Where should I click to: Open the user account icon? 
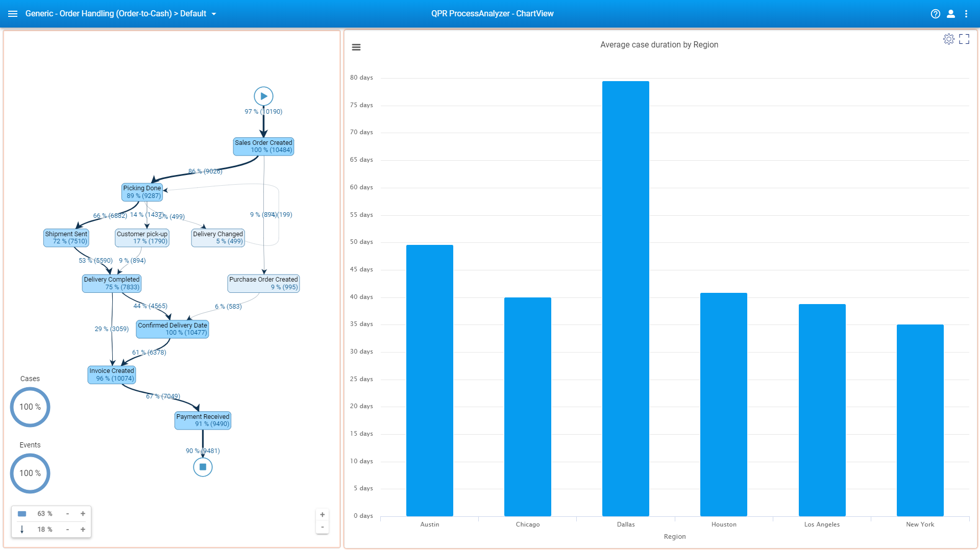coord(950,14)
